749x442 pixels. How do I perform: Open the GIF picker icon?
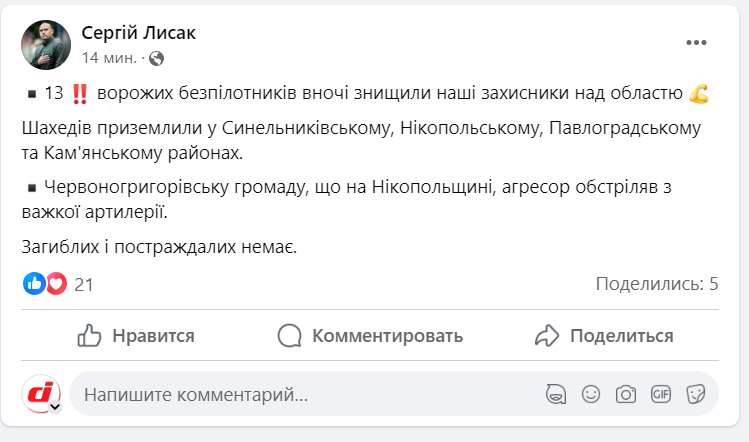(661, 394)
